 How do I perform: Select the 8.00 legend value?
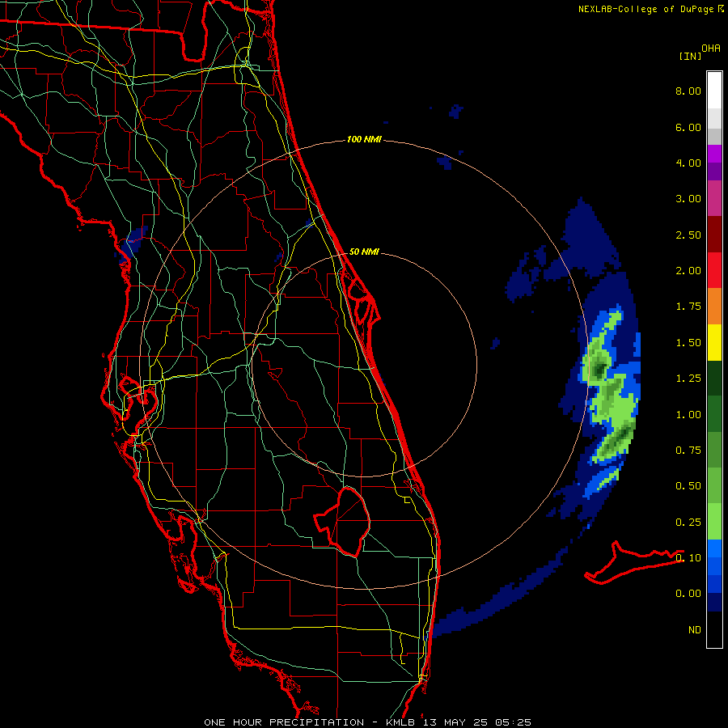coord(688,91)
